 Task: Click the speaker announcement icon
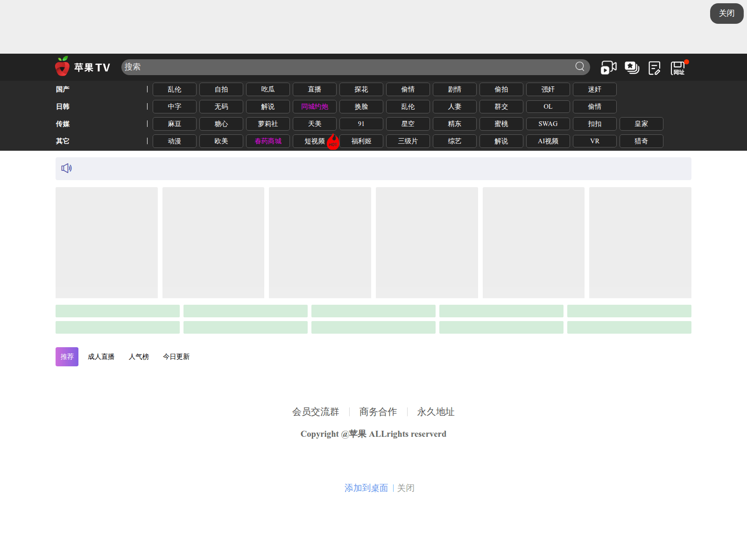(x=67, y=168)
